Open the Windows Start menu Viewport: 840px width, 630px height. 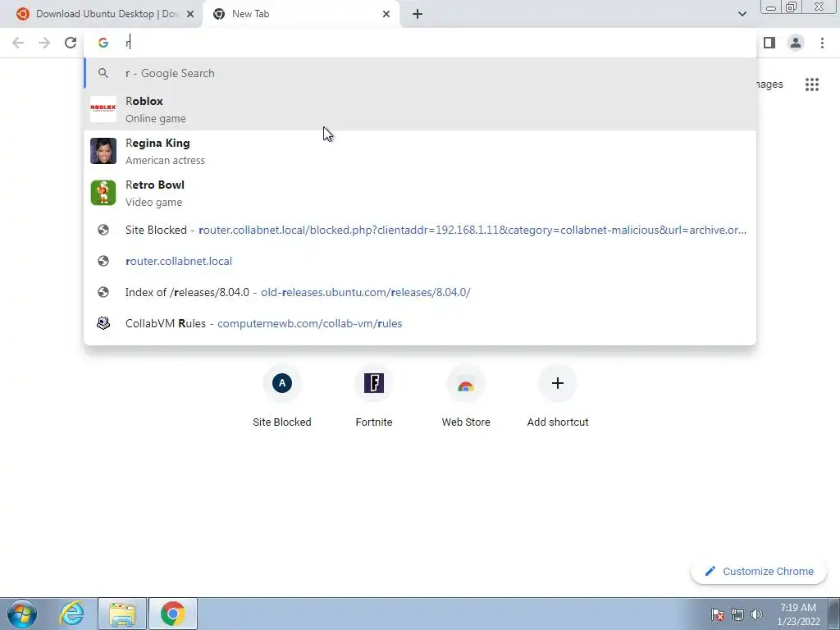click(x=22, y=614)
